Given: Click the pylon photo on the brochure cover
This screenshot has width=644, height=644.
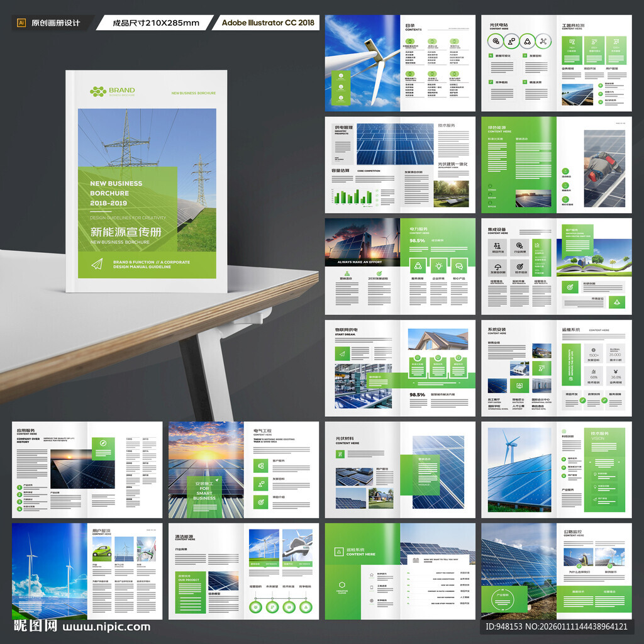Looking at the screenshot, I should tap(147, 180).
